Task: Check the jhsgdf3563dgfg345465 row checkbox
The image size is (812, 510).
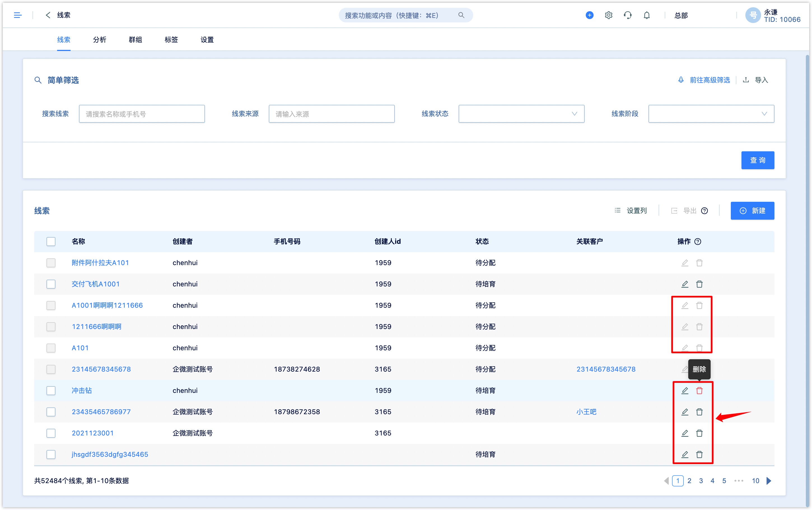Action: pos(51,454)
